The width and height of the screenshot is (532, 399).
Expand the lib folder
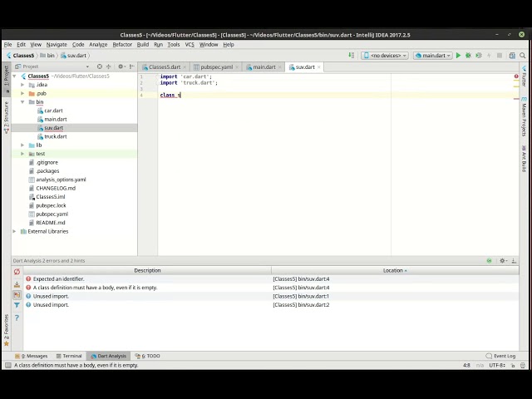coord(22,145)
